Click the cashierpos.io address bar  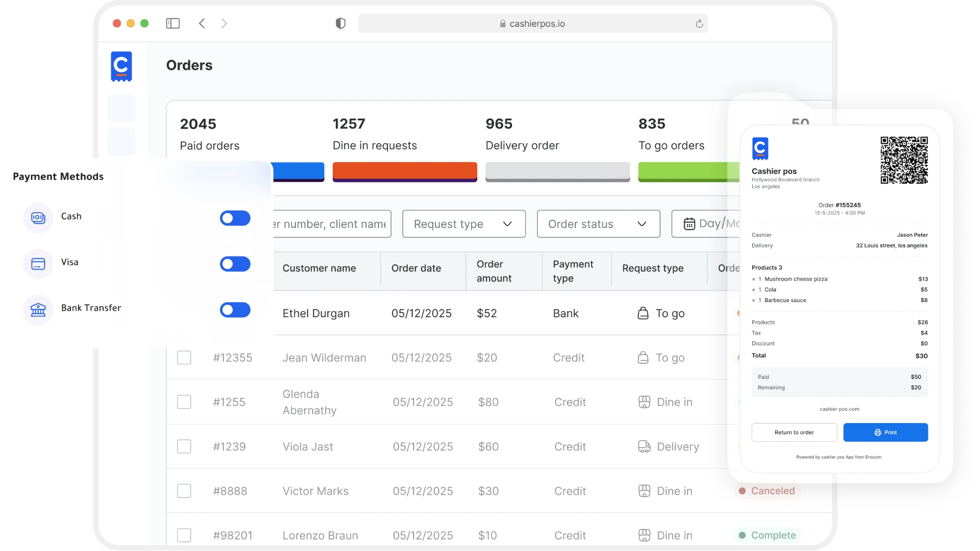(x=533, y=24)
